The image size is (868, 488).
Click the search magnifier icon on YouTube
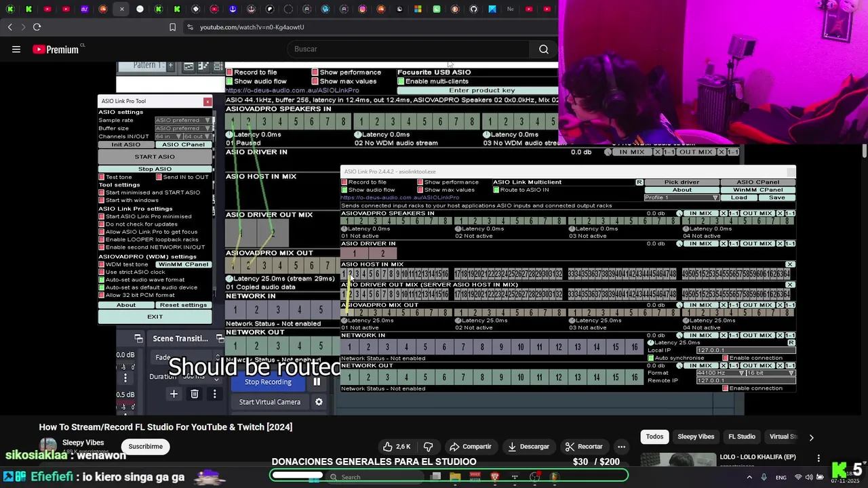click(543, 49)
